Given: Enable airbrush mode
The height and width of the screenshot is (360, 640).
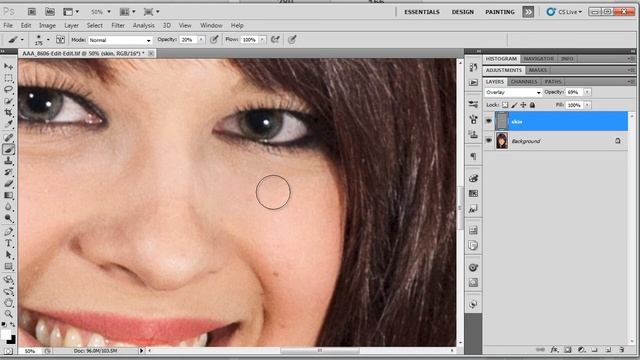Looking at the screenshot, I should tap(275, 40).
